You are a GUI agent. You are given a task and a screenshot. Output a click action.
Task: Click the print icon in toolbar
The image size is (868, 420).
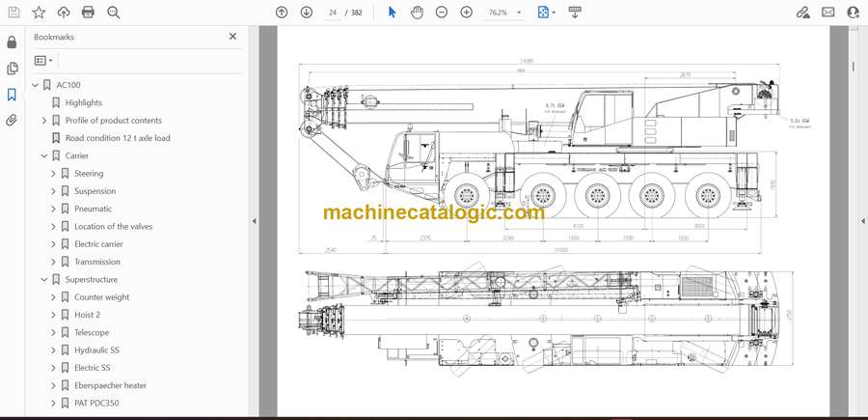pos(88,13)
